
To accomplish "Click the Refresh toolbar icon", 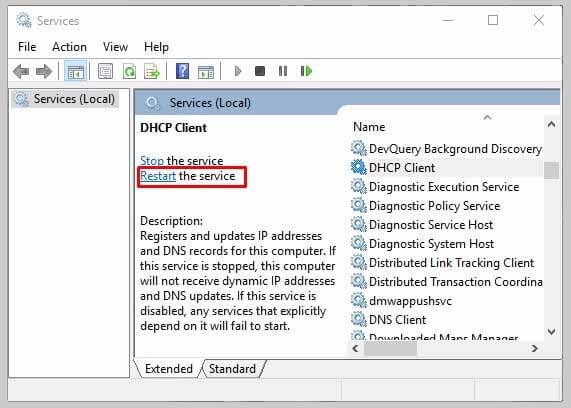I will pyautogui.click(x=129, y=71).
